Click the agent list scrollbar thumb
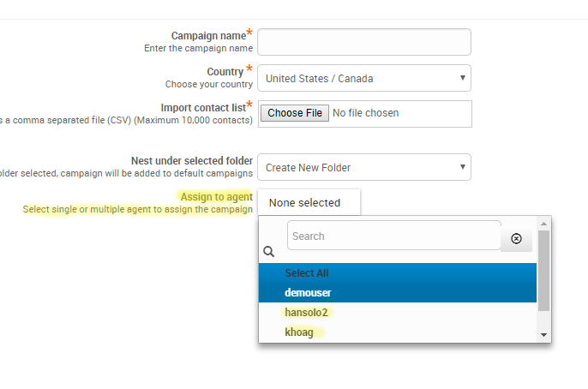This screenshot has width=588, height=389. click(543, 271)
